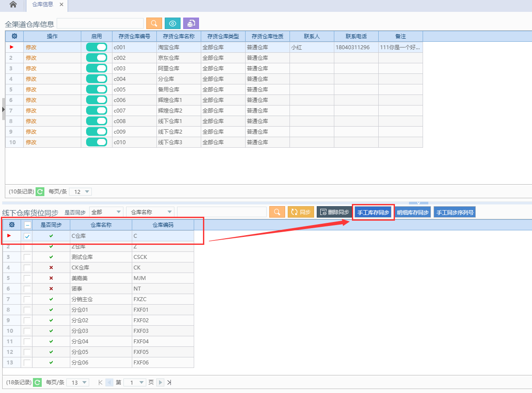532x393 pixels.
Task: Refresh the 10条记录 warehouse list
Action: pos(40,192)
